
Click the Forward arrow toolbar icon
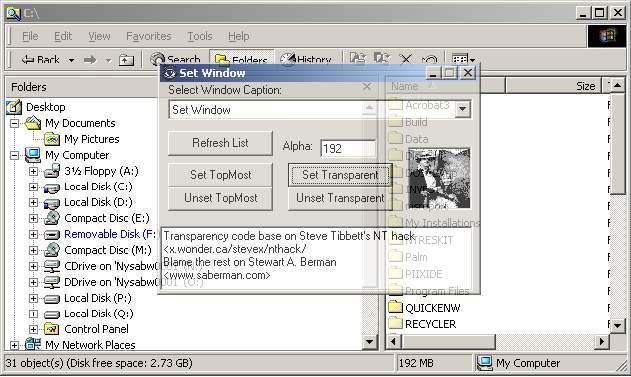click(90, 60)
